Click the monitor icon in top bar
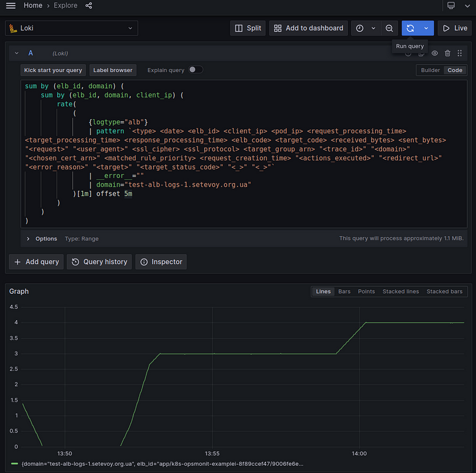Screen dimensions: 476x473 tap(451, 5)
